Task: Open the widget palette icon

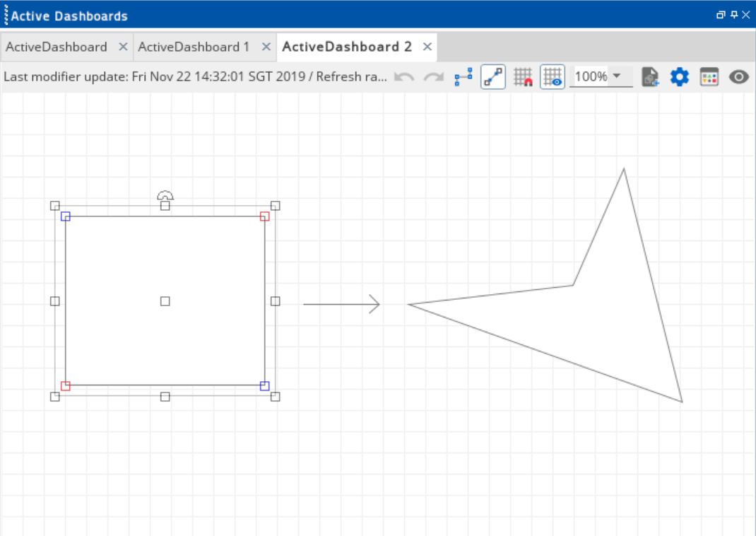Action: click(x=709, y=77)
